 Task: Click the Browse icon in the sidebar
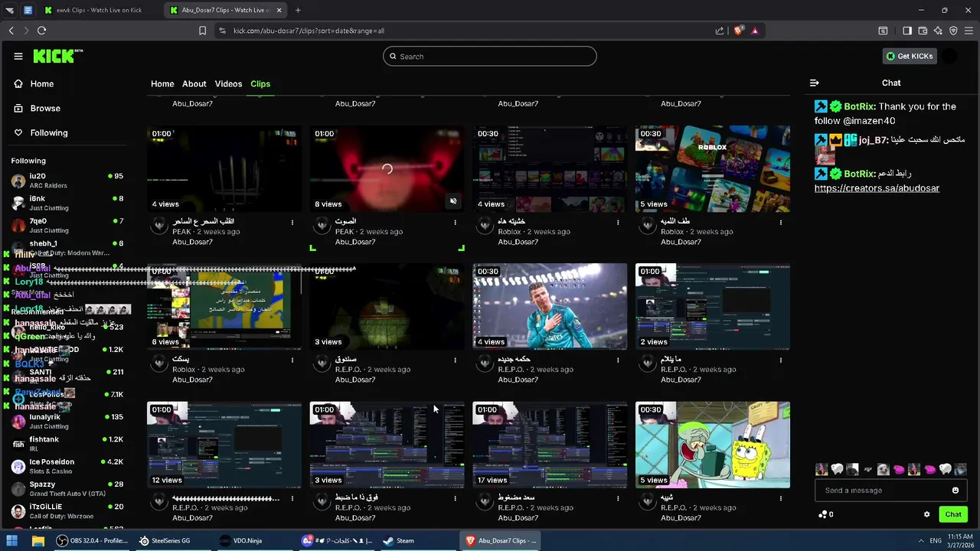(18, 108)
